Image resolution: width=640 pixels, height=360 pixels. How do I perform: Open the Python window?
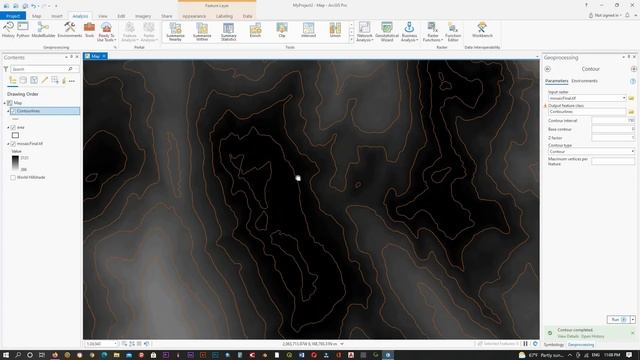point(23,30)
